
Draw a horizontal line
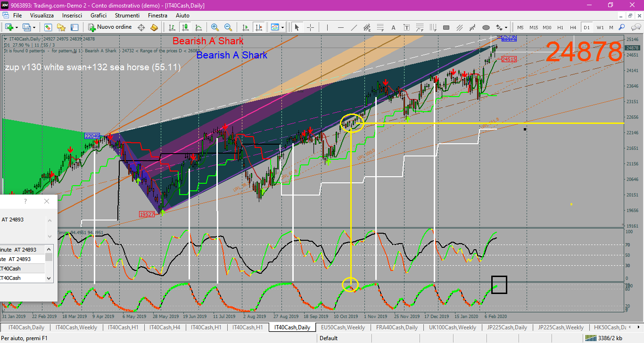point(340,27)
